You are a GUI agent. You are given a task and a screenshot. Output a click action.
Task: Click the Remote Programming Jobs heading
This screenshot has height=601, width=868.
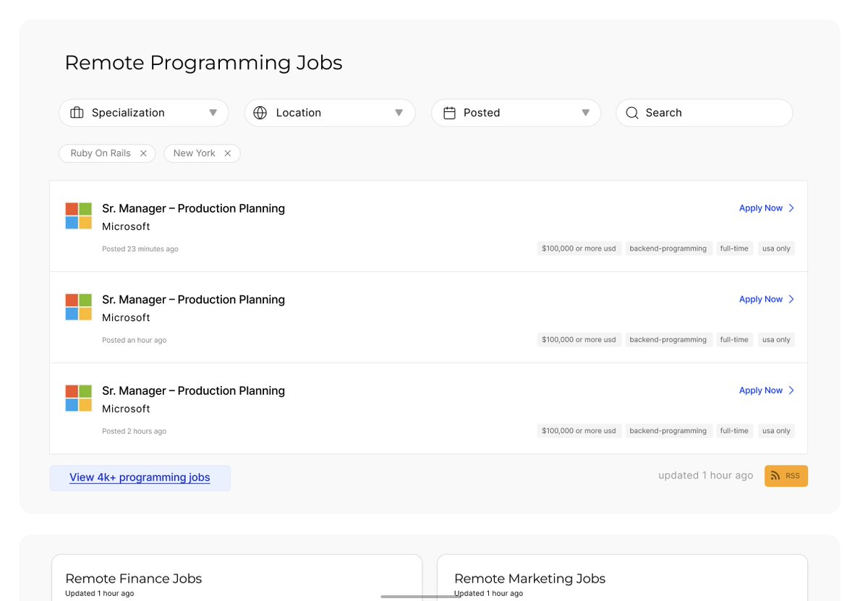203,63
